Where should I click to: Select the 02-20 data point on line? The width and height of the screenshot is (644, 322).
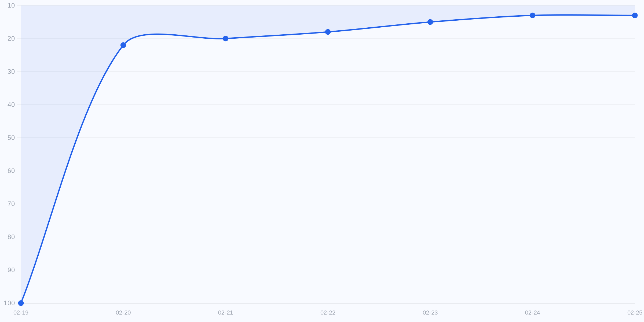click(x=123, y=45)
